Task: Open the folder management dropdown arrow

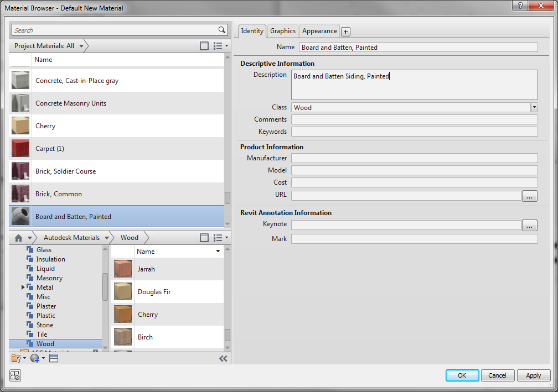Action: tap(24, 358)
